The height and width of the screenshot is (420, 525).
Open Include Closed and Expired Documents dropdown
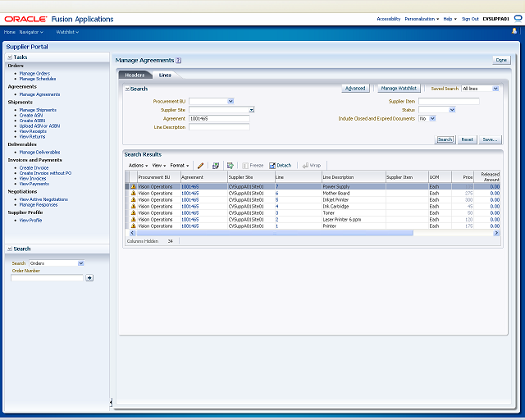[432, 119]
